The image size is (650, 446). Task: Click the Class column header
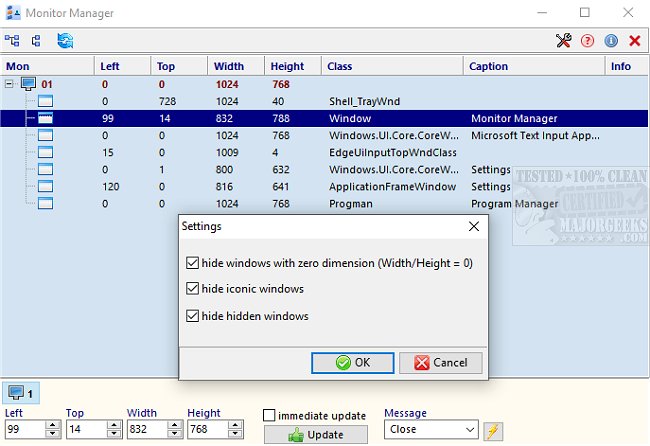coord(340,66)
